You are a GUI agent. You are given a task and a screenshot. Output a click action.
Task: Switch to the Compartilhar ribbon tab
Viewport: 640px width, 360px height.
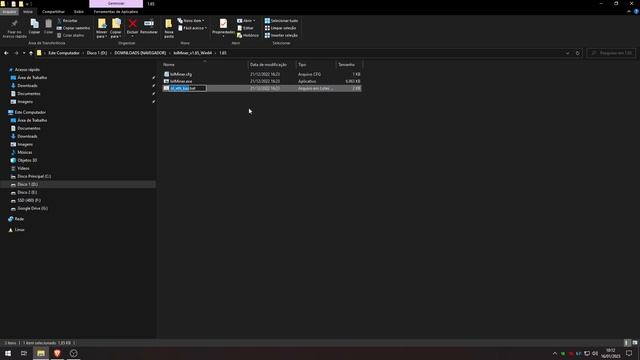(53, 12)
